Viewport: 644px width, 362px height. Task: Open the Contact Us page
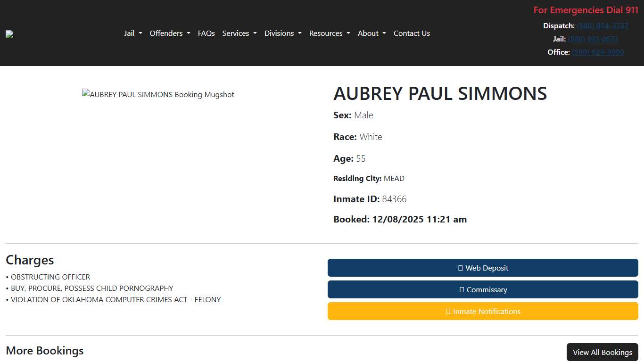coord(412,33)
